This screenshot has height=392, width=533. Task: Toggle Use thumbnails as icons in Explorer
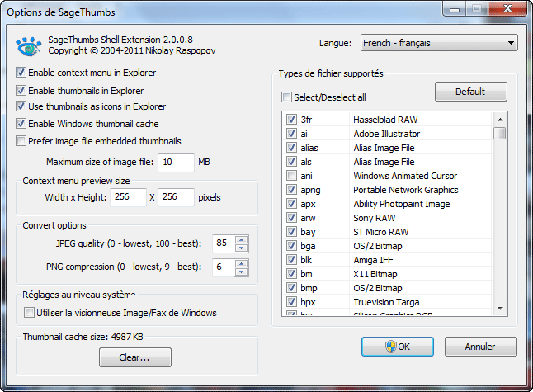pyautogui.click(x=21, y=106)
